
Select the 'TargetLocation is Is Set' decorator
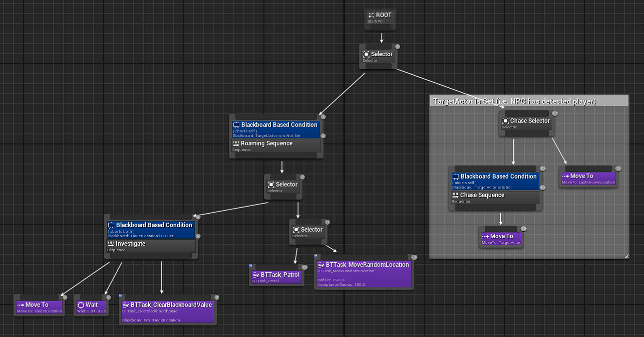point(151,230)
